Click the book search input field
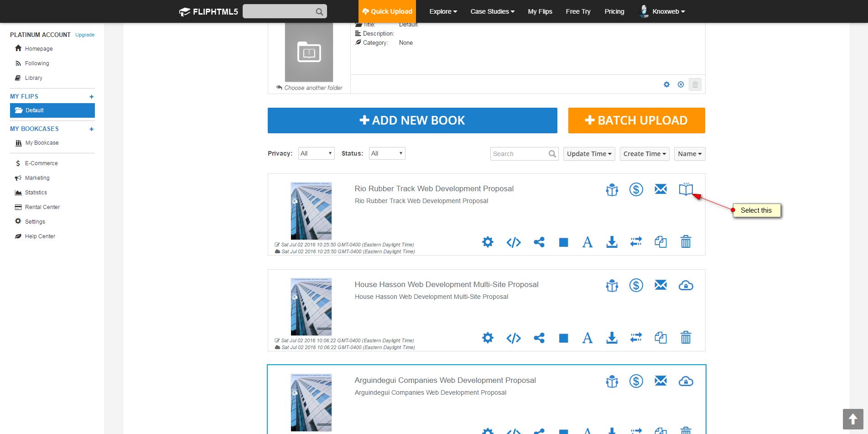 point(519,154)
